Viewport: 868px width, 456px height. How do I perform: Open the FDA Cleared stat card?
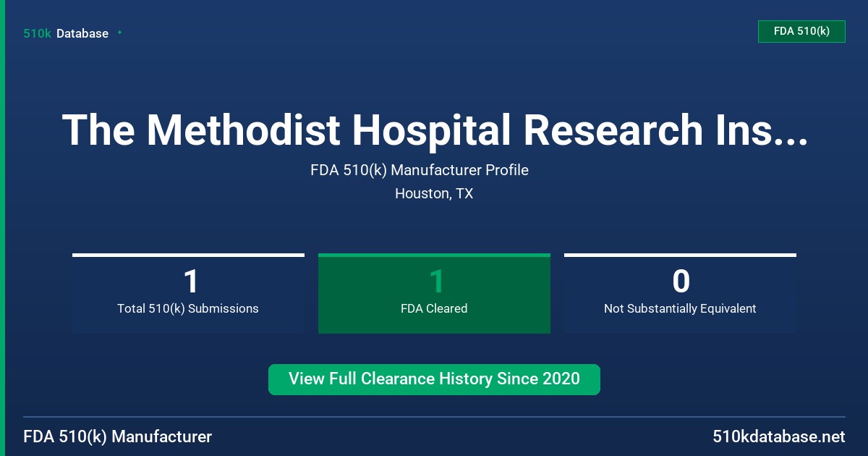(x=434, y=293)
